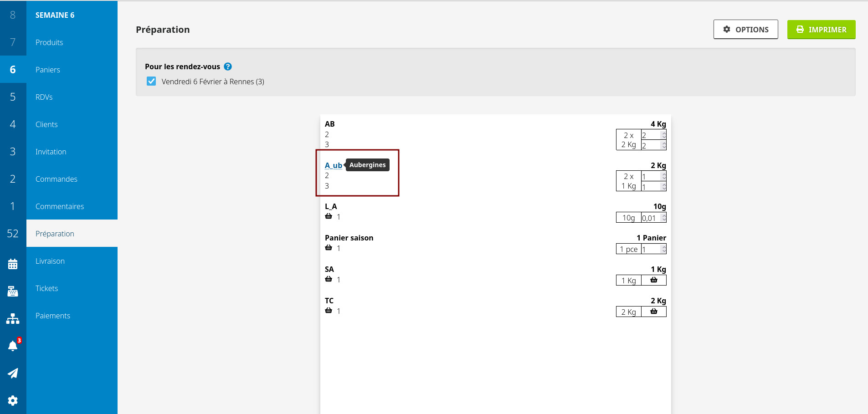Image resolution: width=868 pixels, height=414 pixels.
Task: Click the A_ub product link
Action: (x=333, y=165)
